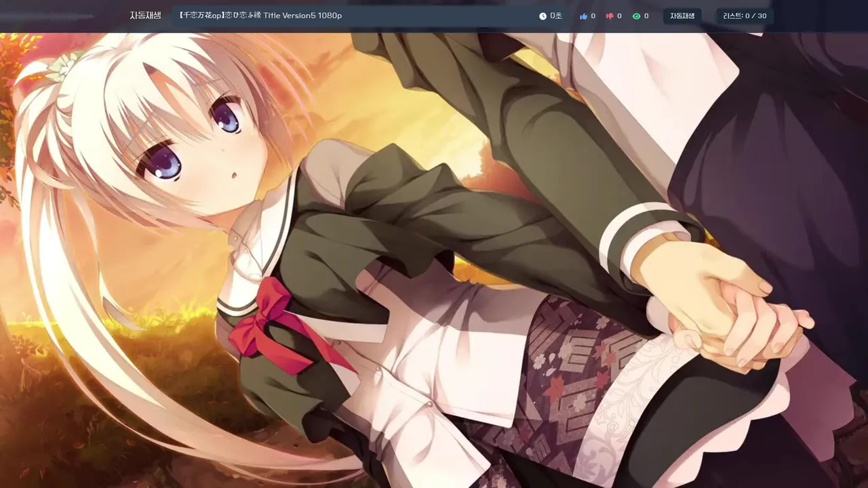Toggle the 자동재생 button on the right
The width and height of the screenshot is (868, 488).
point(682,16)
